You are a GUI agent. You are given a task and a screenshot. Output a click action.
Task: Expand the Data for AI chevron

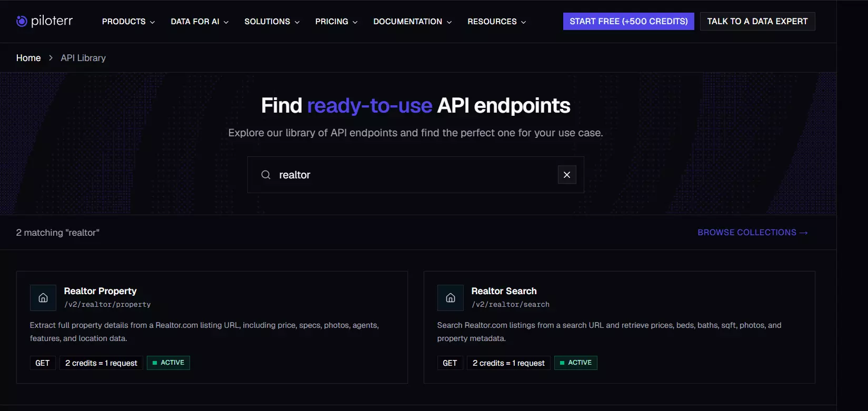pyautogui.click(x=226, y=22)
